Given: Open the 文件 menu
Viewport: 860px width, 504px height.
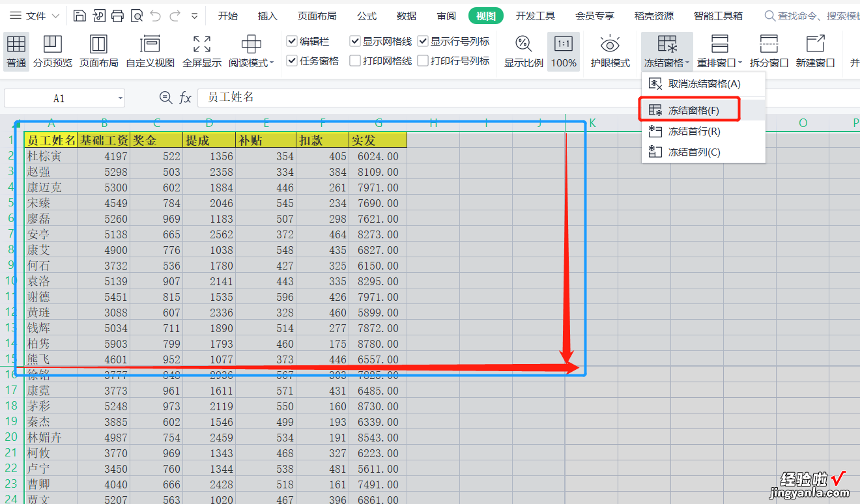Looking at the screenshot, I should click(x=34, y=16).
